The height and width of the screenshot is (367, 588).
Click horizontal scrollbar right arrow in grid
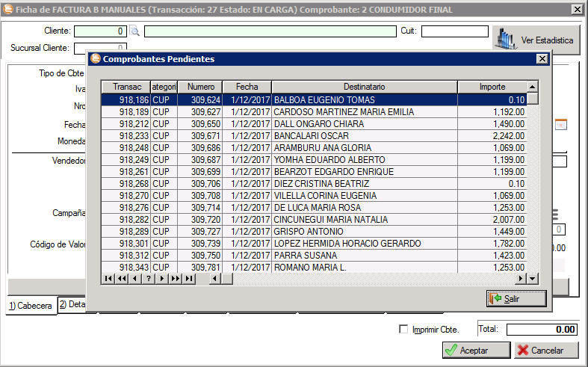[521, 279]
